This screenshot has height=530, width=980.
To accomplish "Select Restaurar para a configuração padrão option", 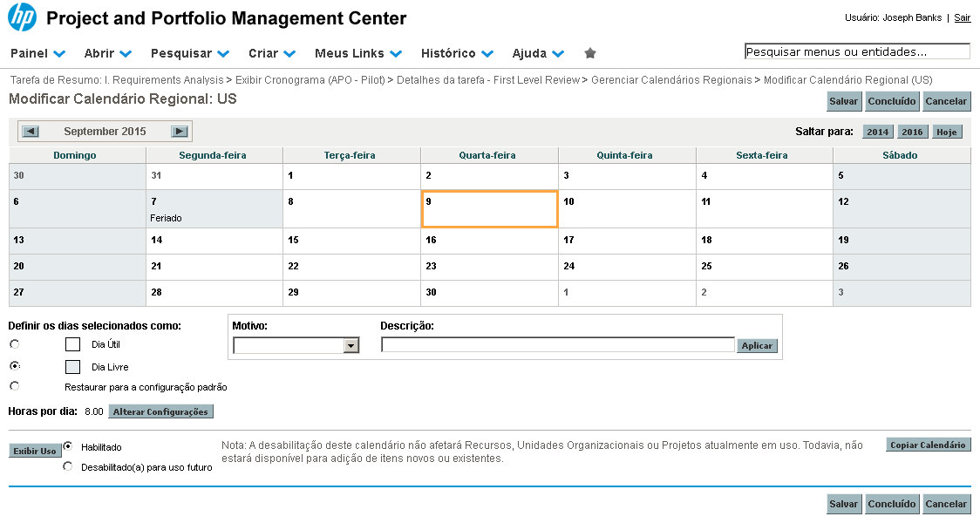I will 15,385.
